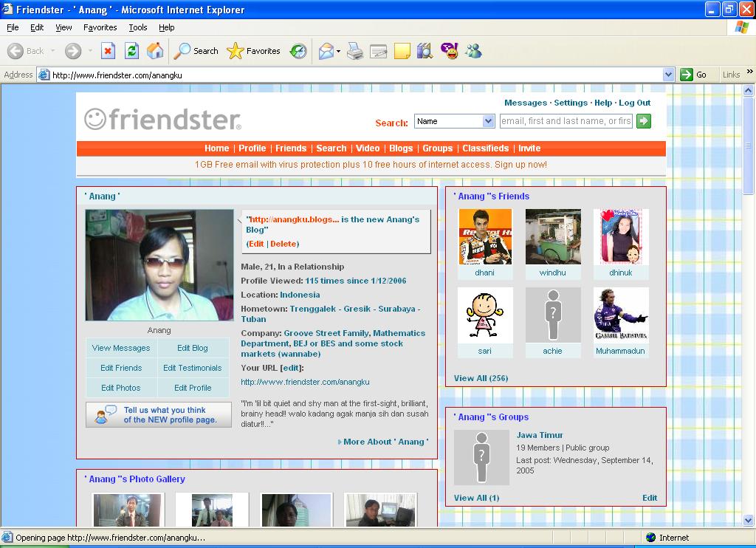The width and height of the screenshot is (756, 548).
Task: Click View Messages under the profile photo
Action: (121, 348)
